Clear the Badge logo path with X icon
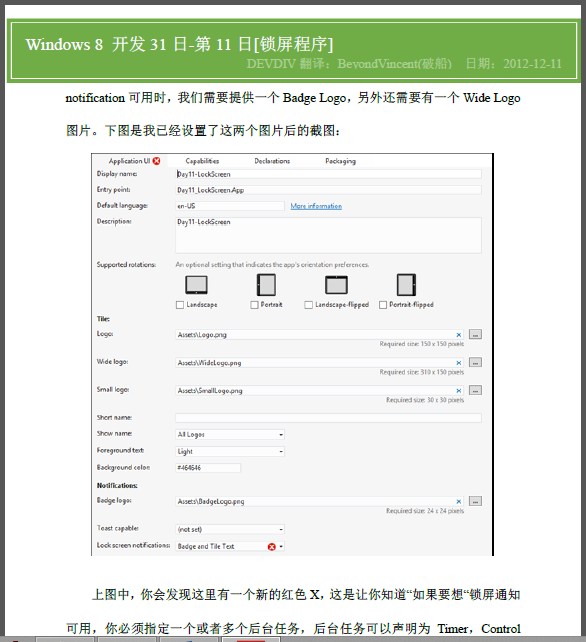Image resolution: width=586 pixels, height=642 pixels. [459, 502]
